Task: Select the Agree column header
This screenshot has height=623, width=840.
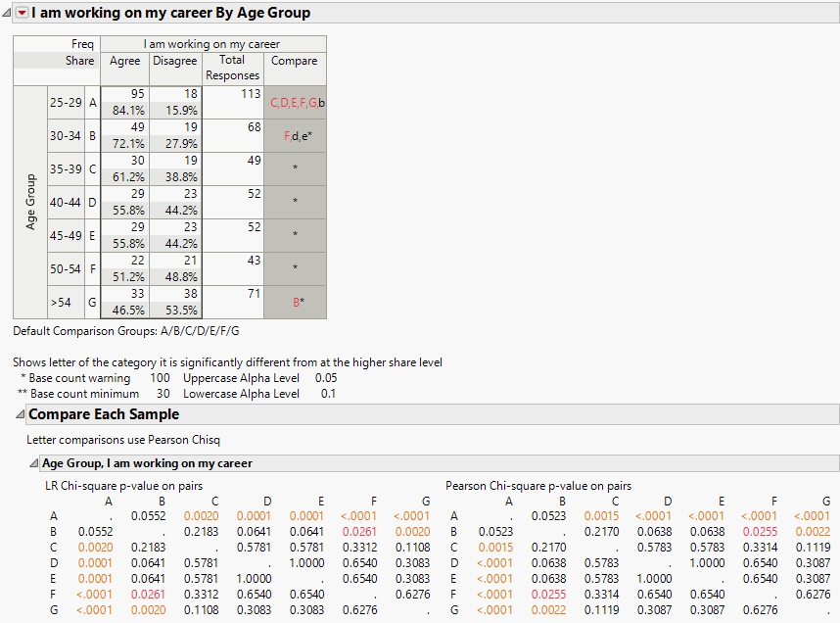Action: pos(124,60)
